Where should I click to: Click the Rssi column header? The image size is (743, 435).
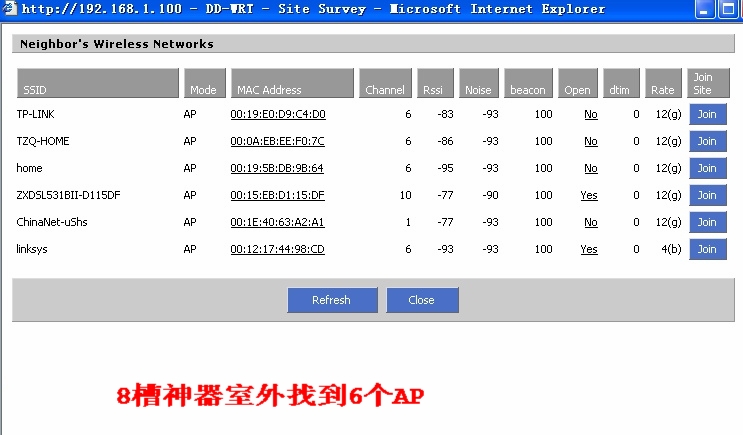point(435,83)
